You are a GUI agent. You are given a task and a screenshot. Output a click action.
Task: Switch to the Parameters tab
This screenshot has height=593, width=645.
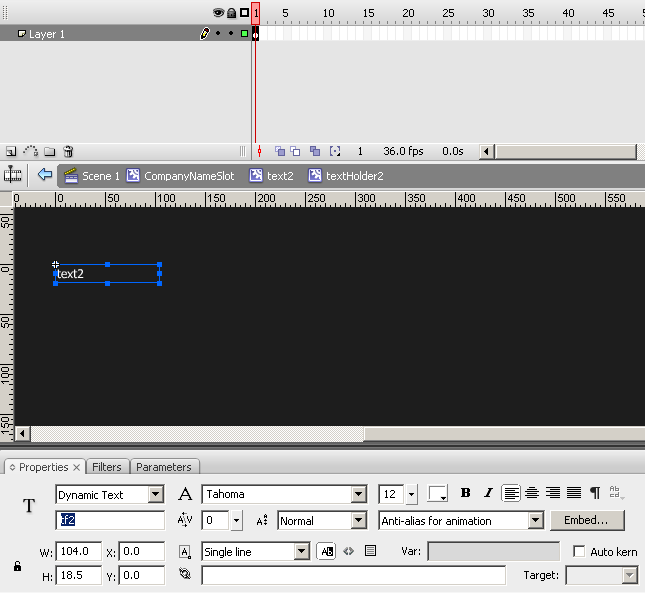click(163, 467)
